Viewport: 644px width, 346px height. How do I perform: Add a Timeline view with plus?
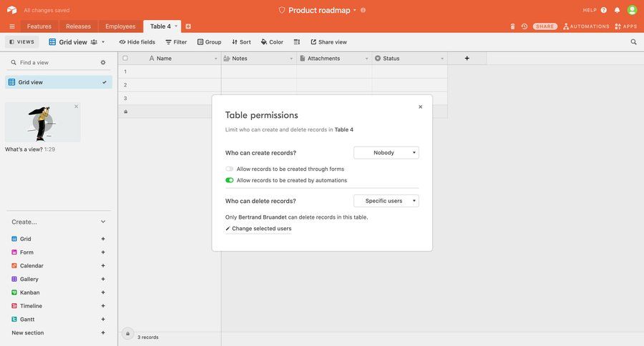coord(103,306)
